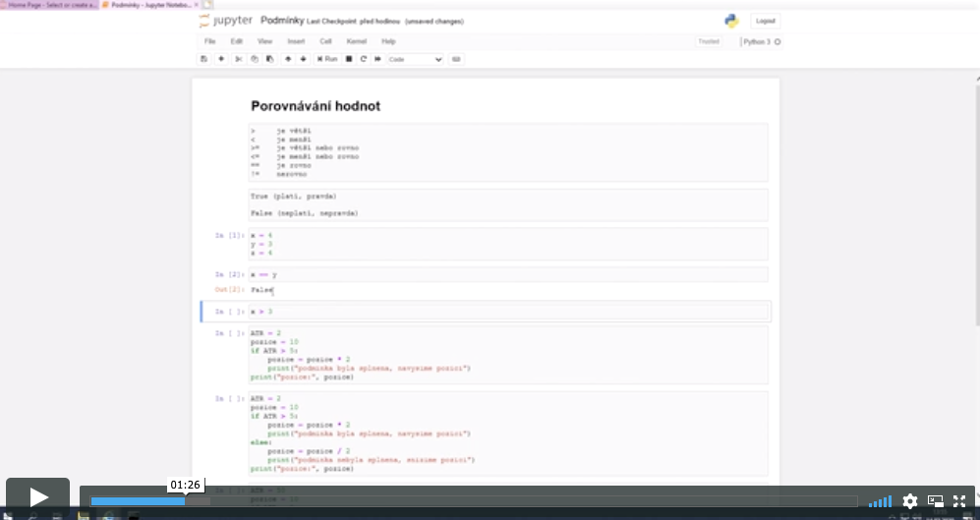The height and width of the screenshot is (520, 980).
Task: Restart the kernel with the circular arrow
Action: (363, 59)
